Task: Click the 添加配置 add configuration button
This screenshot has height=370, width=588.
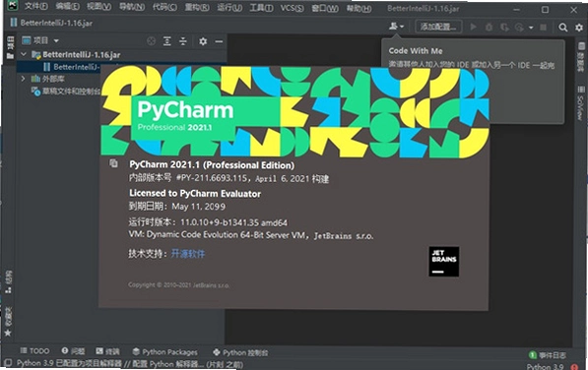Action: tap(438, 27)
